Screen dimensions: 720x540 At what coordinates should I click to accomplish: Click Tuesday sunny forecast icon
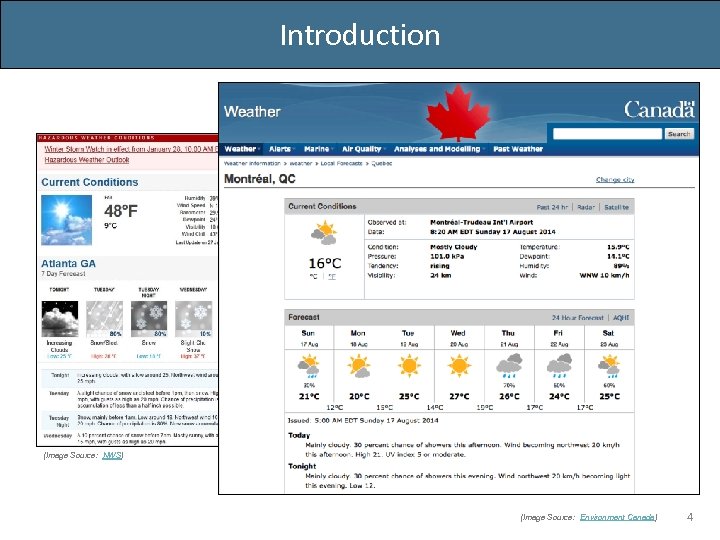[x=409, y=366]
